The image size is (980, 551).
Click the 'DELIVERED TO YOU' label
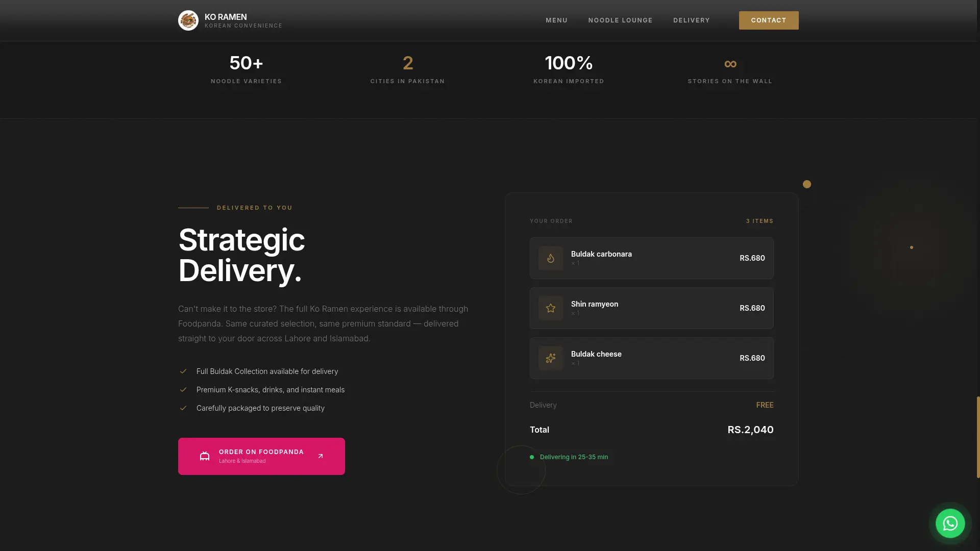pyautogui.click(x=255, y=208)
